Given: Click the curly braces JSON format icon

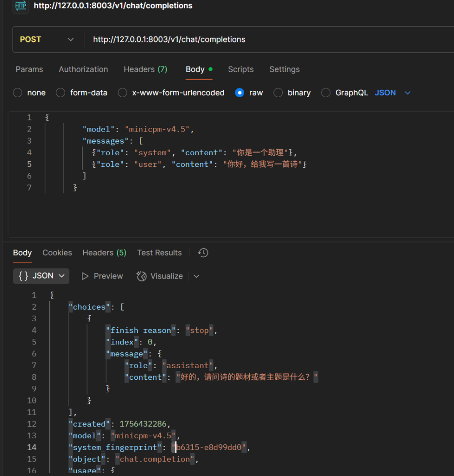Looking at the screenshot, I should click(23, 276).
